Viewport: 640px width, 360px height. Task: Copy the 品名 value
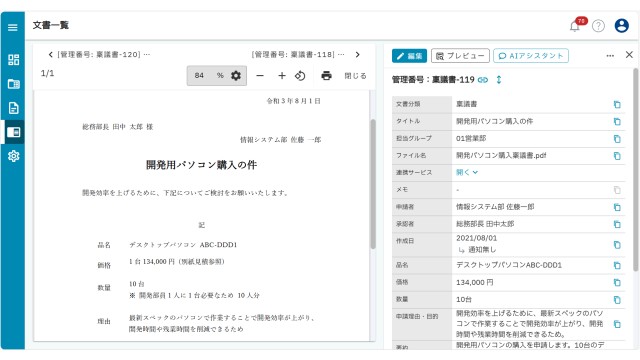pyautogui.click(x=617, y=266)
